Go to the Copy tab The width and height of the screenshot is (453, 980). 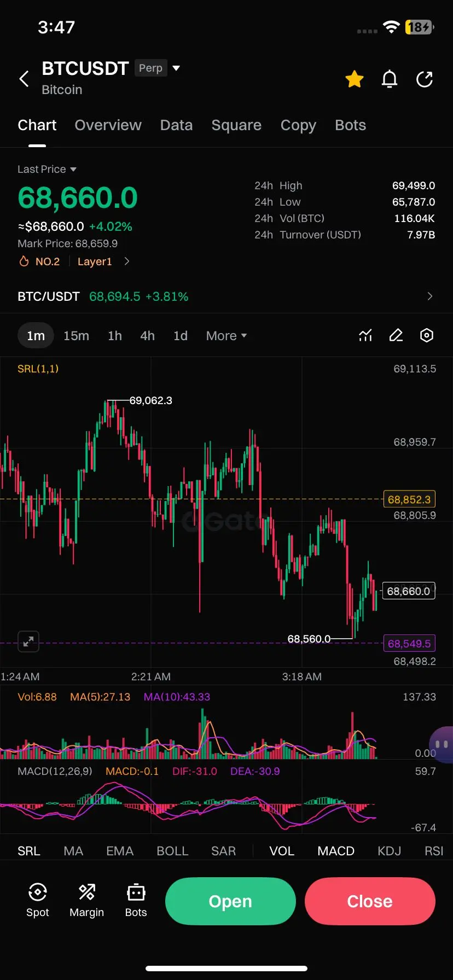point(298,125)
